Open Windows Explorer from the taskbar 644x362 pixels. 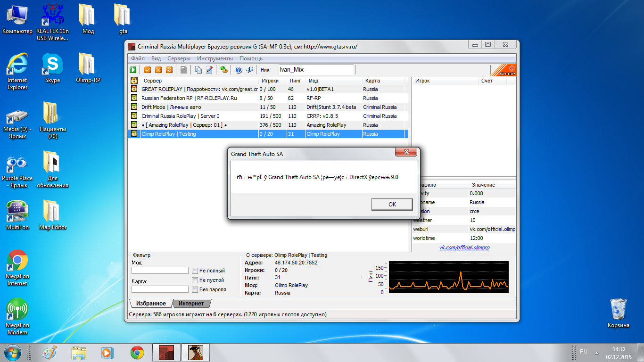point(79,353)
